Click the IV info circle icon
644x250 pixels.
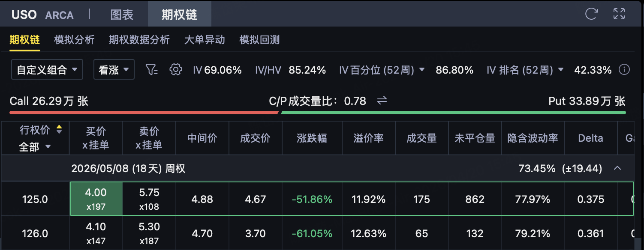[x=624, y=70]
